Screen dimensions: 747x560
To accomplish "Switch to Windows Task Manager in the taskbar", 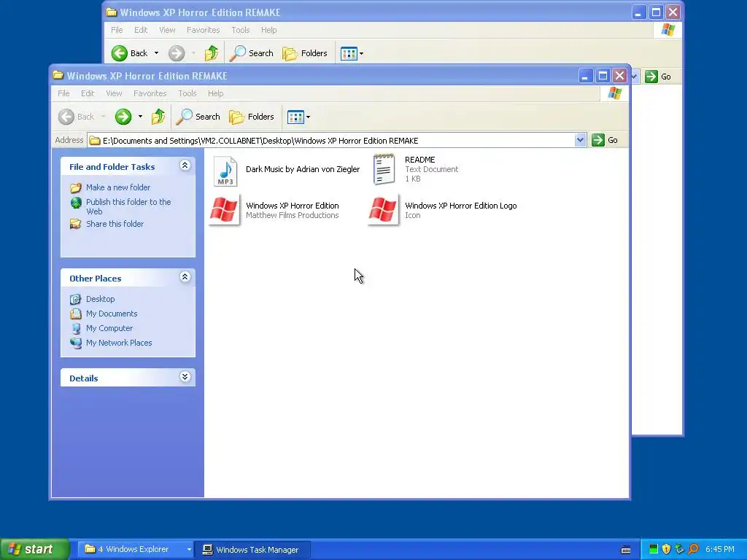I will pos(253,550).
